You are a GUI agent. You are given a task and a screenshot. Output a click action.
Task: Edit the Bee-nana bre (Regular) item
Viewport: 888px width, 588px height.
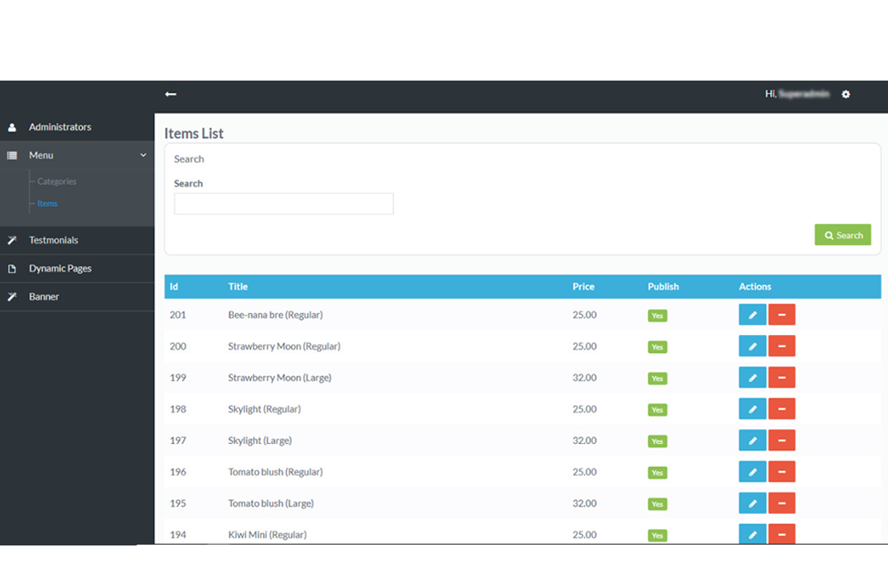pyautogui.click(x=752, y=315)
